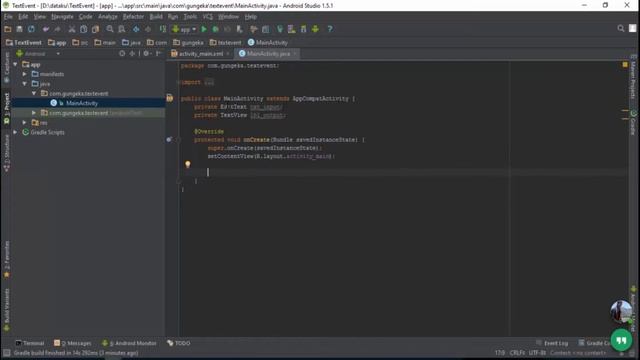Expand the Gradle Scripts node arrow
The image size is (640, 360).
point(16,132)
